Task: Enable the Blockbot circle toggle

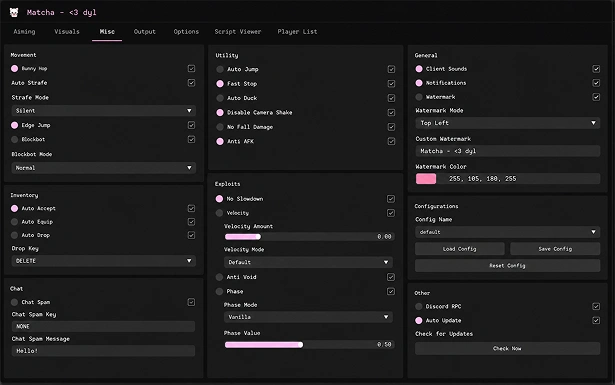Action: [x=15, y=139]
